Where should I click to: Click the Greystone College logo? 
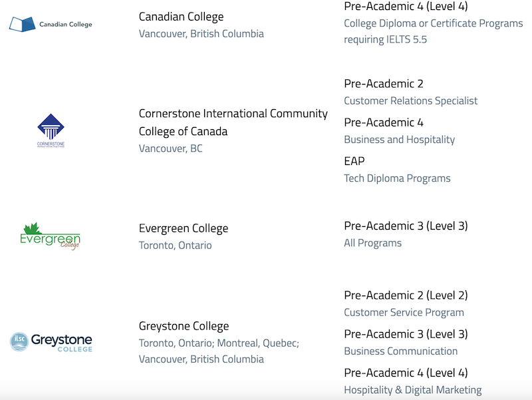click(x=51, y=341)
